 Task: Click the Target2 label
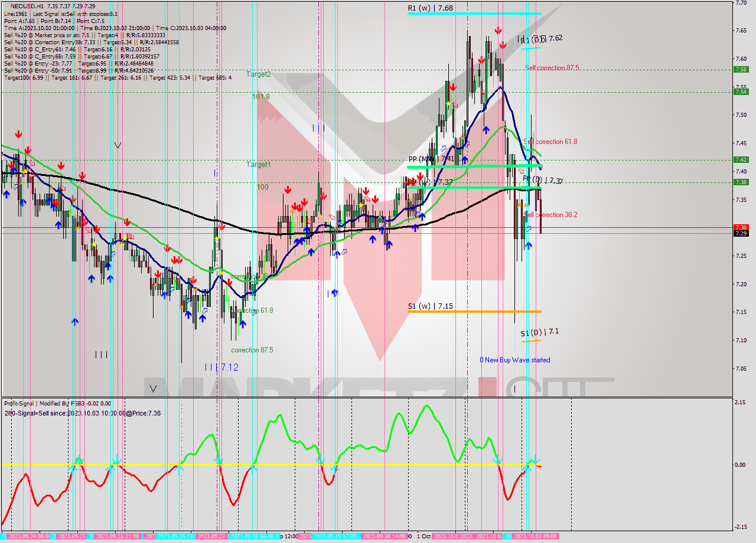(x=259, y=74)
